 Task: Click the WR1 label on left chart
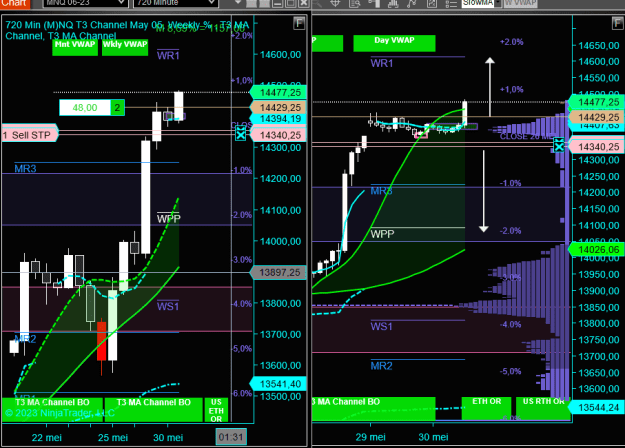tap(168, 55)
